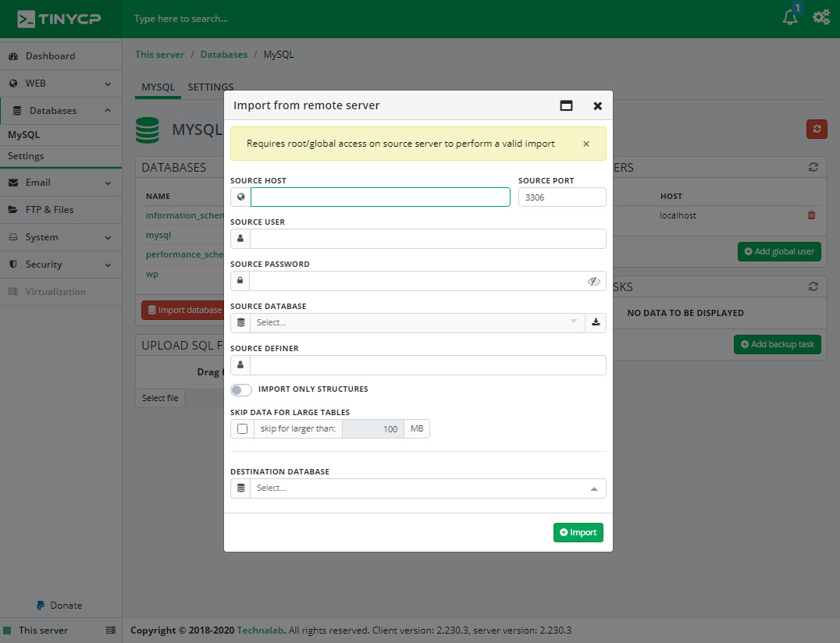Refresh the global users panel

(x=813, y=168)
